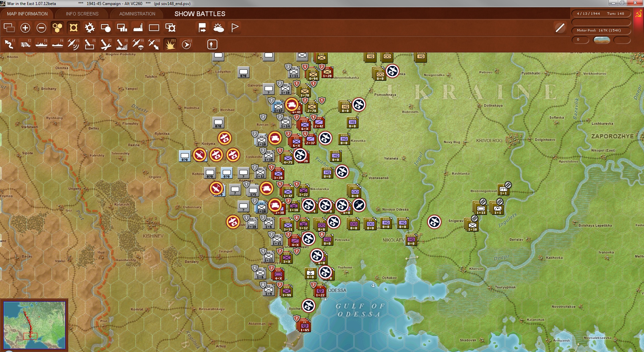The image size is (644, 352).
Task: Click the KISHINEV city label
Action: (x=153, y=236)
